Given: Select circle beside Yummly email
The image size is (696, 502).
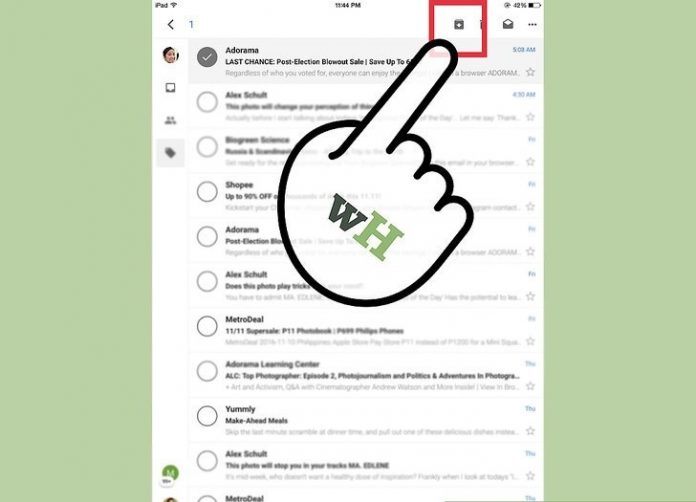Looking at the screenshot, I should (x=207, y=415).
